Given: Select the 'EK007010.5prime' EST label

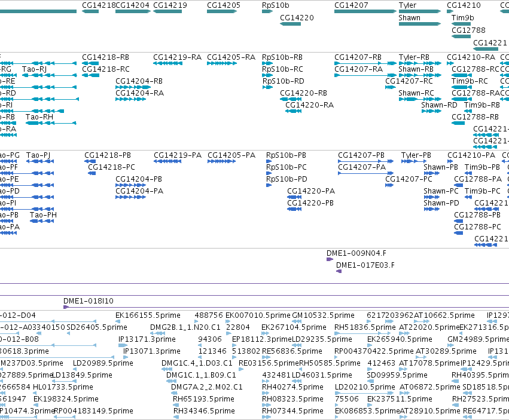Looking at the screenshot, I should [258, 315].
